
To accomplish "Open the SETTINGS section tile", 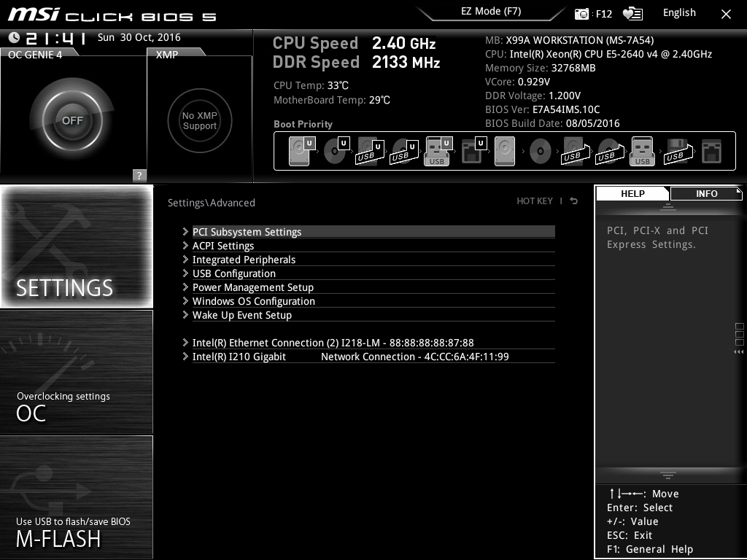I will [x=77, y=246].
